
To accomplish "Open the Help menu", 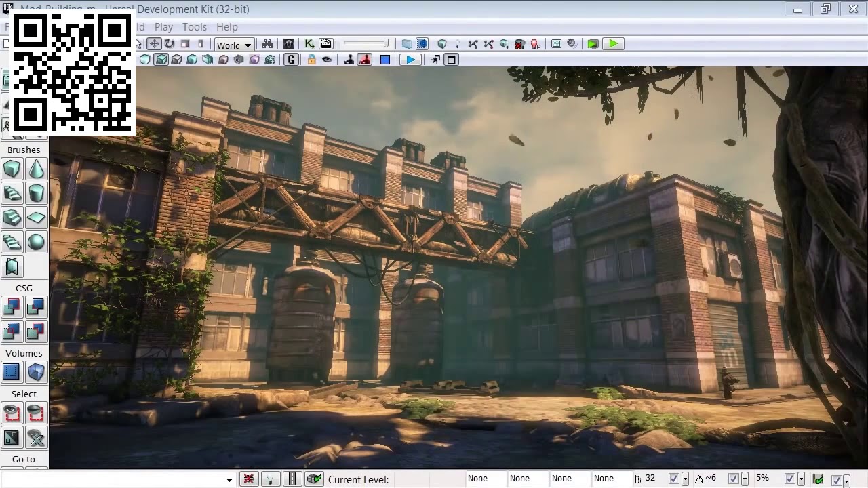I will [x=227, y=27].
